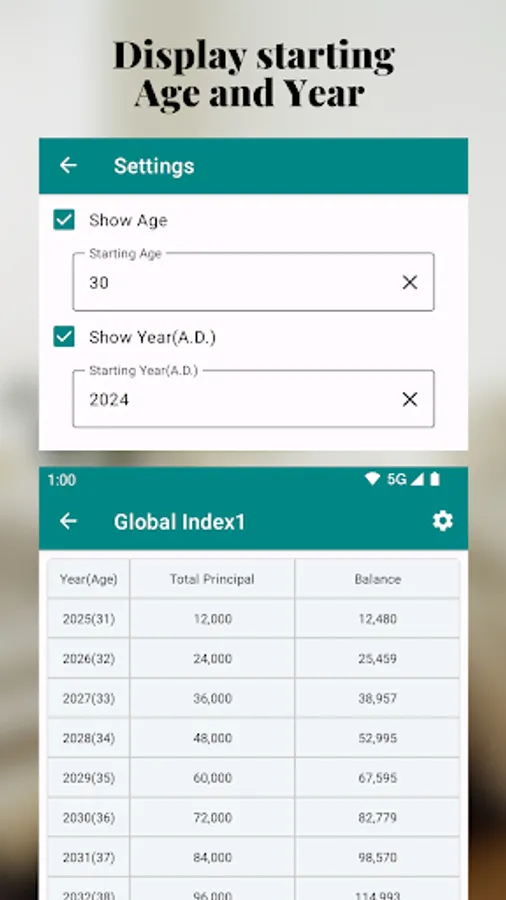Viewport: 506px width, 900px height.
Task: Edit the Starting Age input showing 30
Action: click(253, 282)
